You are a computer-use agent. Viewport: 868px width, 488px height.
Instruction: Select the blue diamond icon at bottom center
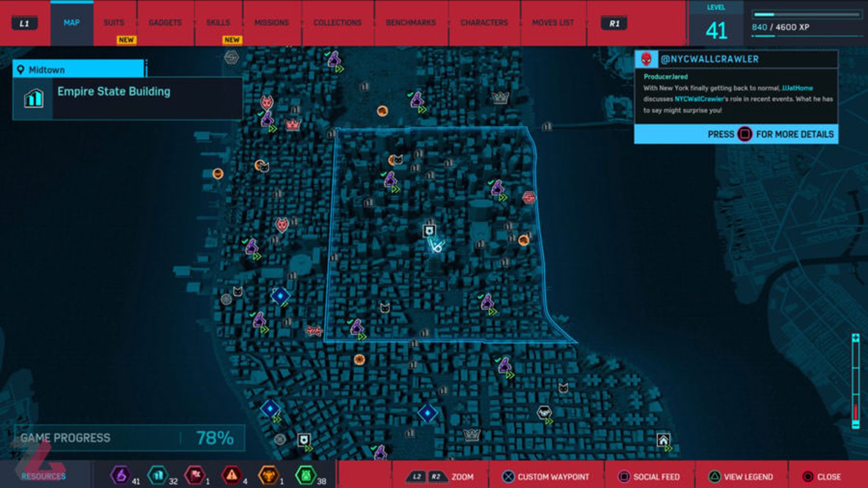point(427,413)
